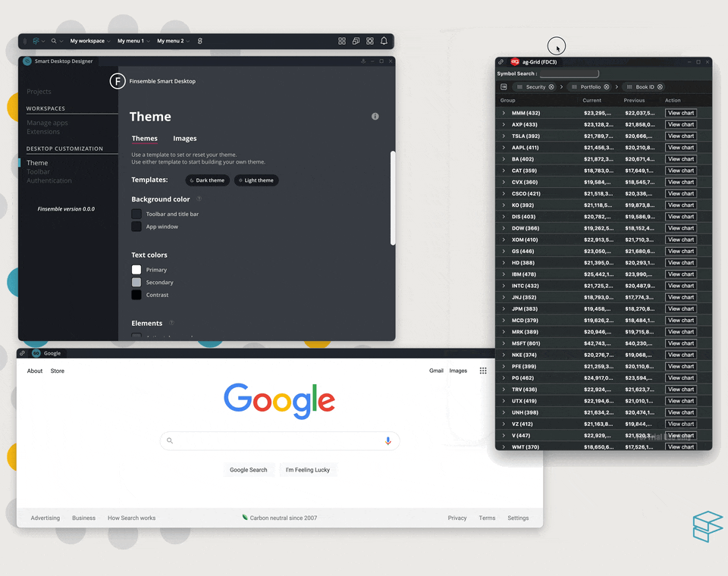Viewport: 728px width, 576px height.
Task: Click the pin icon in Smart Desktop Designer title bar
Action: point(363,61)
